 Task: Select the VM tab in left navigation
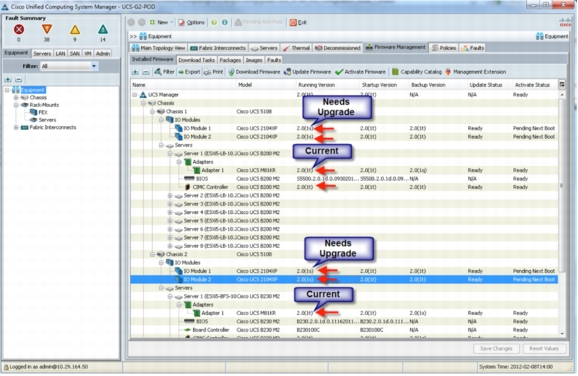point(87,53)
